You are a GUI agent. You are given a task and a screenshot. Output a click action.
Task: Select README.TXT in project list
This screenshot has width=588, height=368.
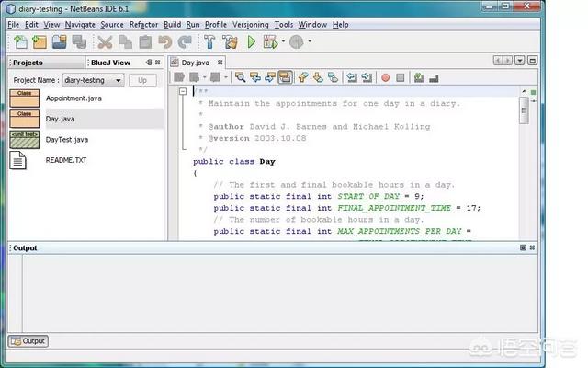66,160
